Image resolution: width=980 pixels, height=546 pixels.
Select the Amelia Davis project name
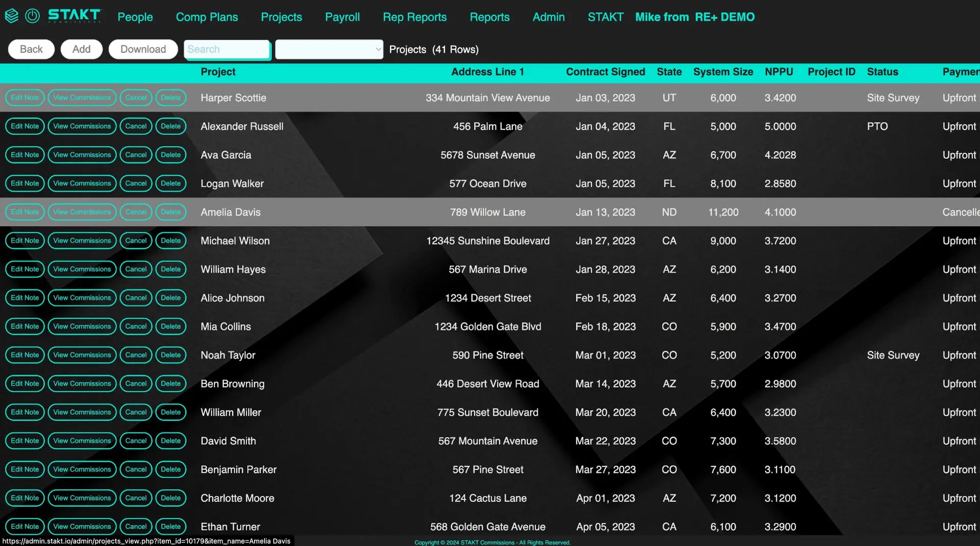230,212
